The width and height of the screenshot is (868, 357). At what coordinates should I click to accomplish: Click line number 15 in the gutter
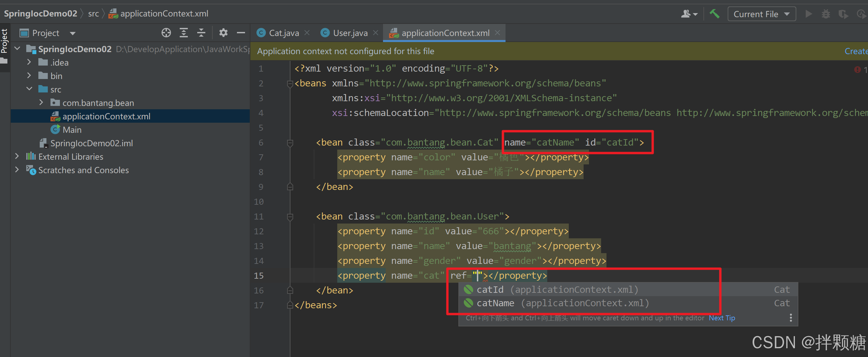pos(258,276)
